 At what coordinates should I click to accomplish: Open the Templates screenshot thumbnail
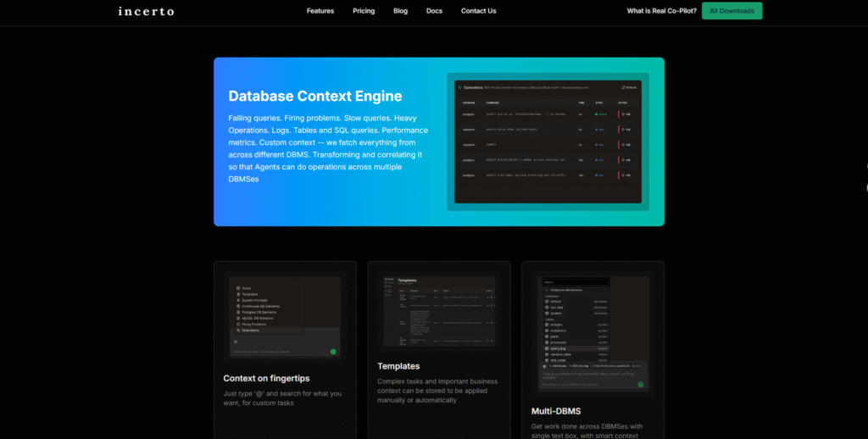(438, 310)
